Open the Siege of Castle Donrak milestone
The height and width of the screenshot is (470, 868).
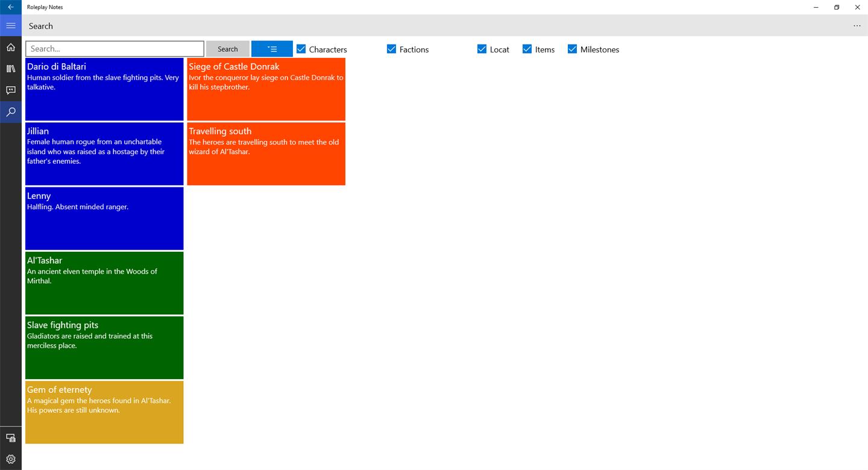(266, 89)
